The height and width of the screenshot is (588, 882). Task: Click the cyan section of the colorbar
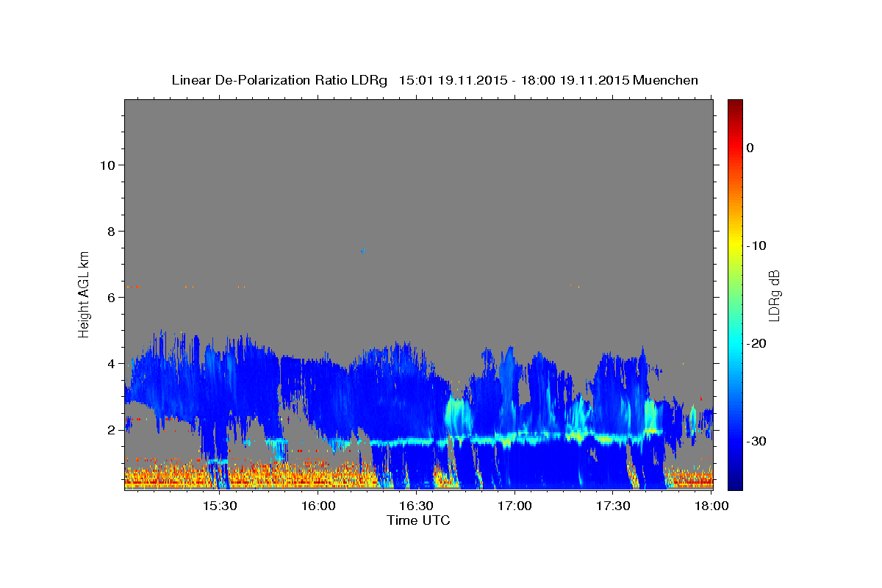click(x=735, y=343)
